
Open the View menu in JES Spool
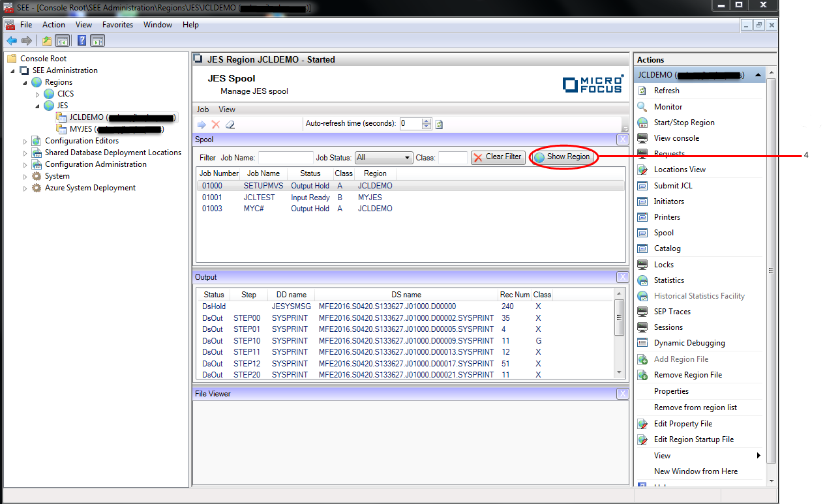click(227, 110)
